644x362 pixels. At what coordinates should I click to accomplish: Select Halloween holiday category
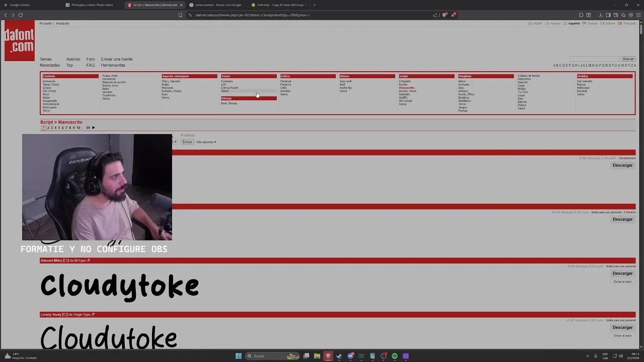[x=583, y=88]
